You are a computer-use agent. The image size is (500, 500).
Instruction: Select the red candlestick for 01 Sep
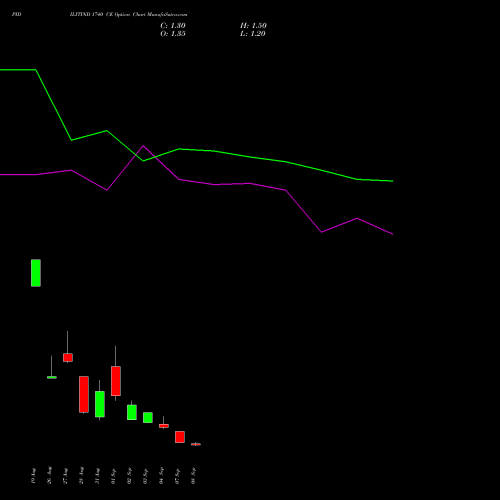click(x=116, y=381)
